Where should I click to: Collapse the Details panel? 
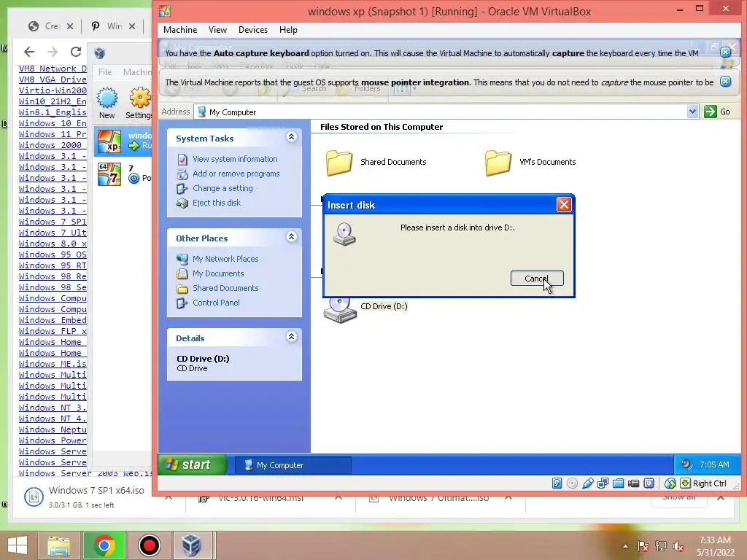pyautogui.click(x=292, y=337)
